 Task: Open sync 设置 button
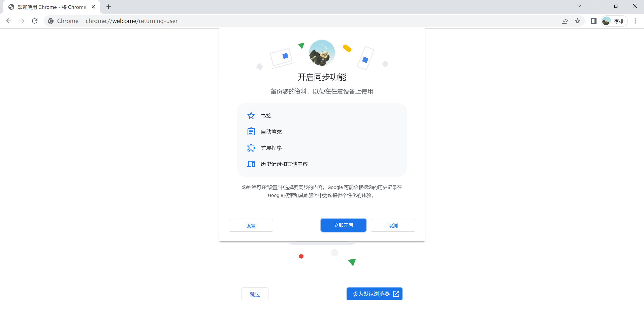click(251, 225)
